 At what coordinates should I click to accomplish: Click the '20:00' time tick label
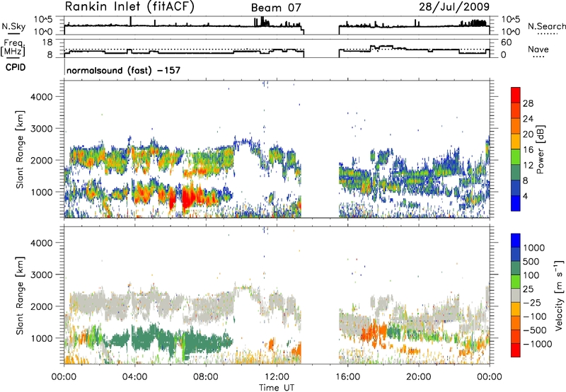pos(418,377)
